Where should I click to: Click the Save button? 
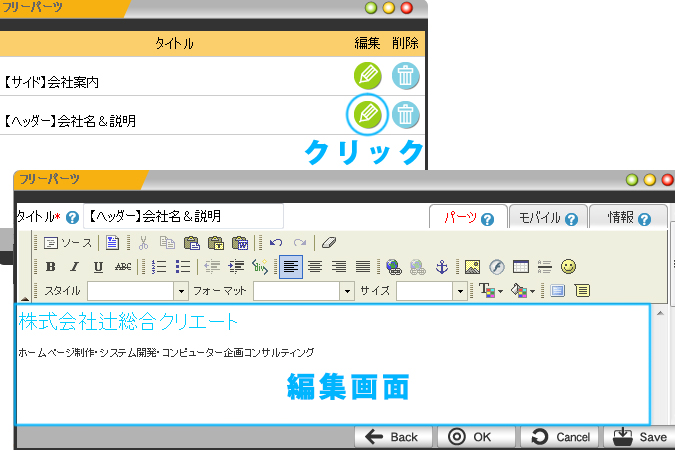(639, 437)
